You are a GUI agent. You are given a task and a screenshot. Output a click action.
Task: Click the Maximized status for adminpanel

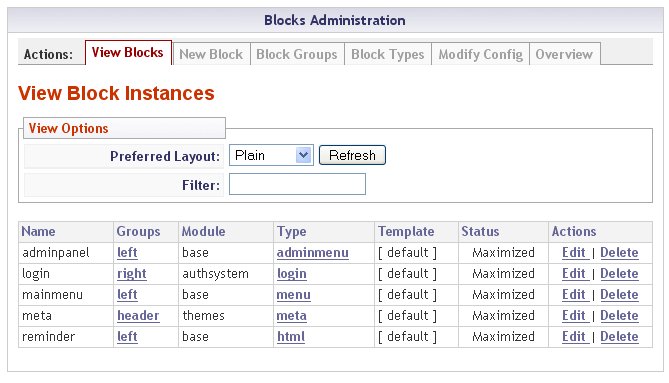[503, 252]
